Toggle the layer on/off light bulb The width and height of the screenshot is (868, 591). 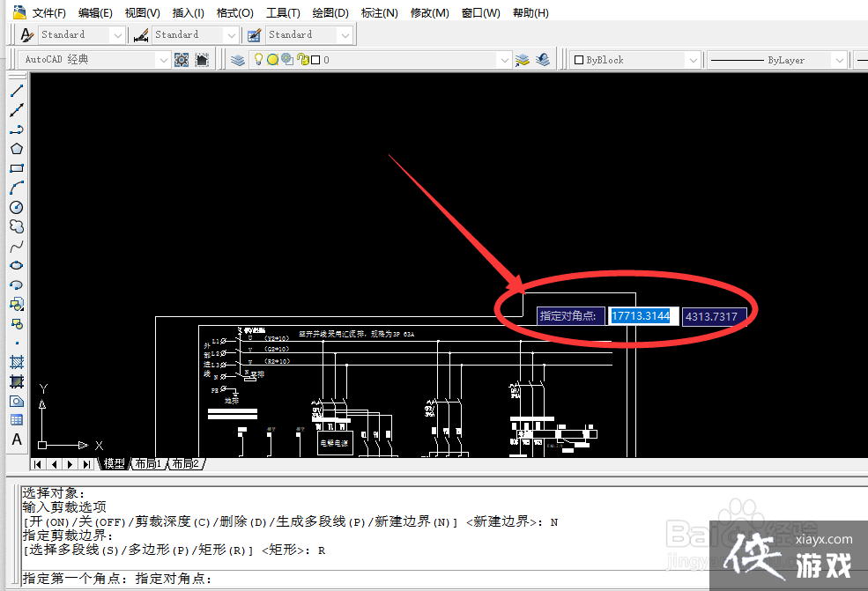[257, 59]
